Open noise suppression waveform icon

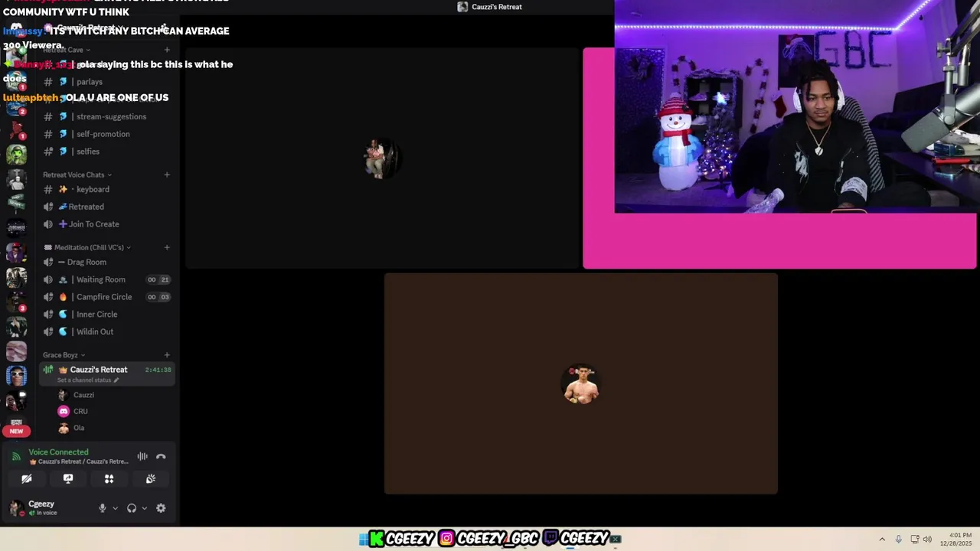coord(142,457)
